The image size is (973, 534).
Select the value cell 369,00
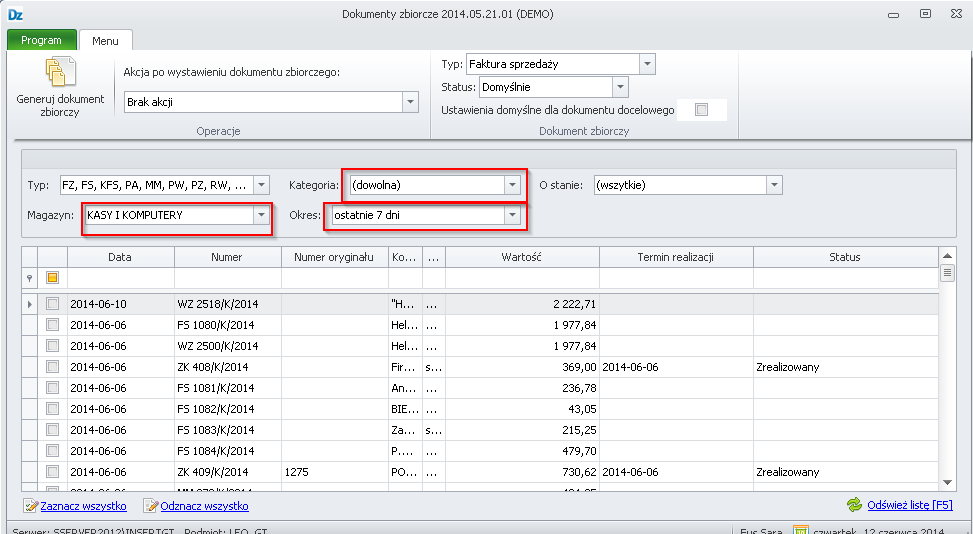coord(522,367)
